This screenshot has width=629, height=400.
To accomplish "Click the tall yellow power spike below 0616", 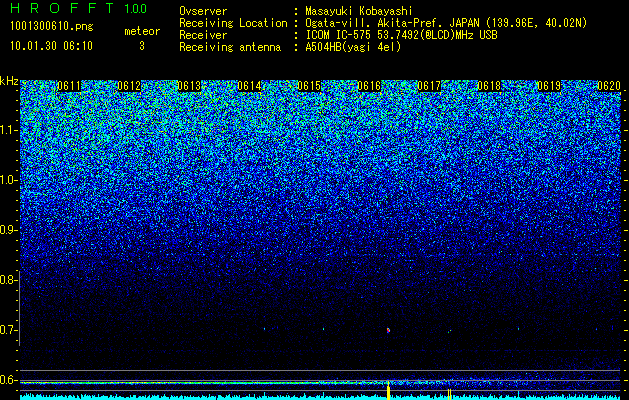I will pyautogui.click(x=388, y=391).
